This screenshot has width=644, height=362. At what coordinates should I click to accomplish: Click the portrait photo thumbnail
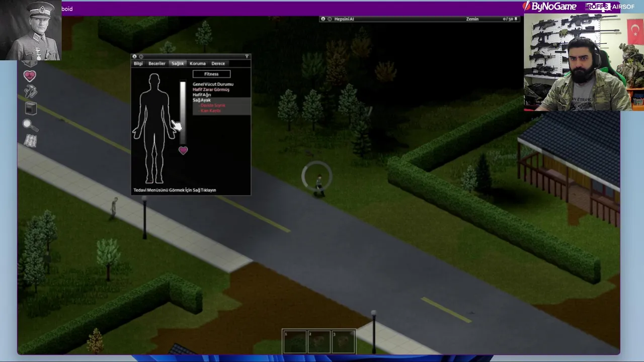[x=31, y=30]
